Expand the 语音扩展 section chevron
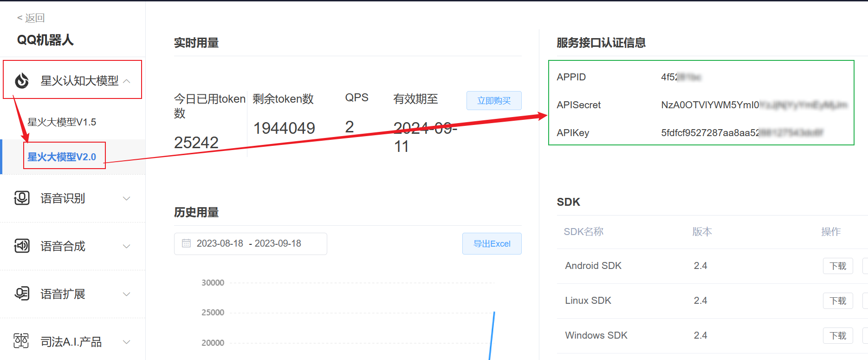868x360 pixels. coord(126,294)
